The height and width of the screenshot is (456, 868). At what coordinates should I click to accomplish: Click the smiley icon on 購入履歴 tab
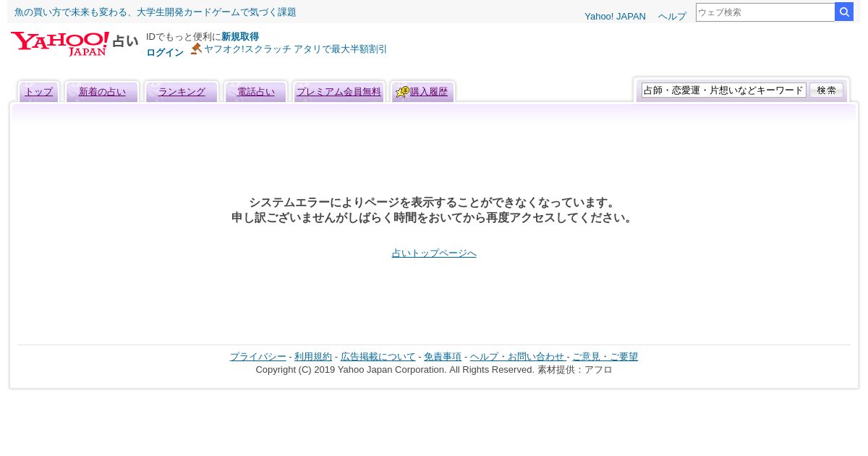click(402, 92)
